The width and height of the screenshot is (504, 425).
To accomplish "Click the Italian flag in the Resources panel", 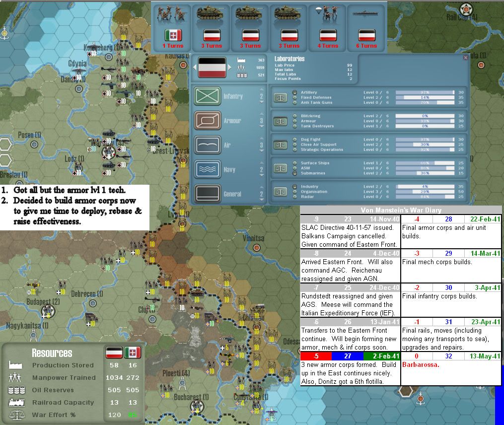I will (x=133, y=353).
